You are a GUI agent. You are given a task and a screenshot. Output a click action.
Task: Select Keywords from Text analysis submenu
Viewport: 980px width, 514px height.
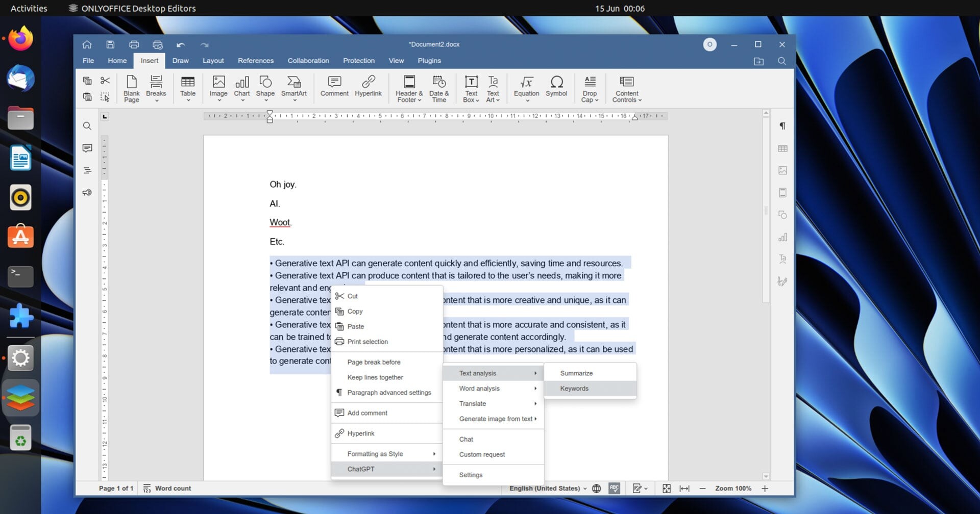(x=574, y=389)
